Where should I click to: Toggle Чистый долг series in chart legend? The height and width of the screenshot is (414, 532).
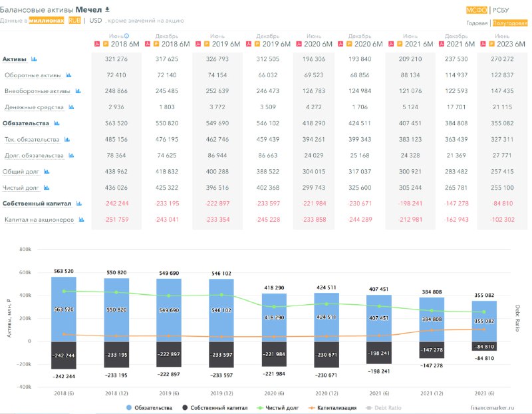[x=278, y=407]
